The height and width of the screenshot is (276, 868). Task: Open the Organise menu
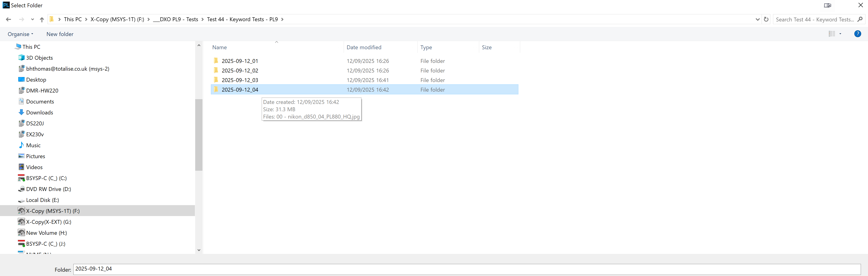(20, 34)
